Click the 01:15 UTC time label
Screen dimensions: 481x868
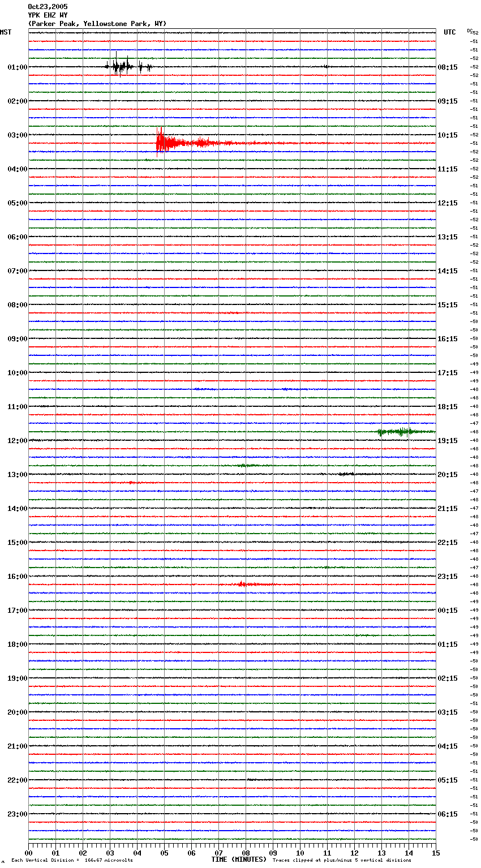(x=448, y=644)
